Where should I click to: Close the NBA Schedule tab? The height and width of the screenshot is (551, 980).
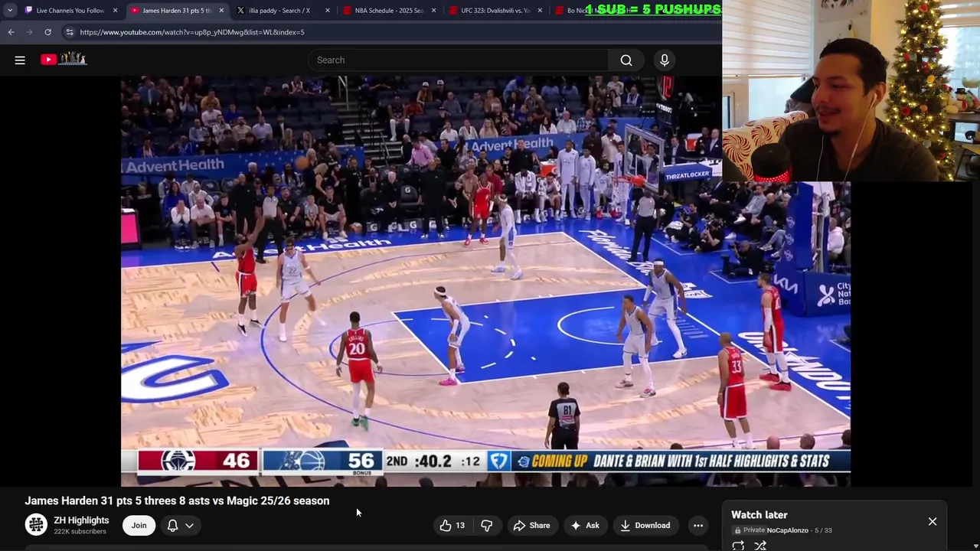click(x=433, y=11)
